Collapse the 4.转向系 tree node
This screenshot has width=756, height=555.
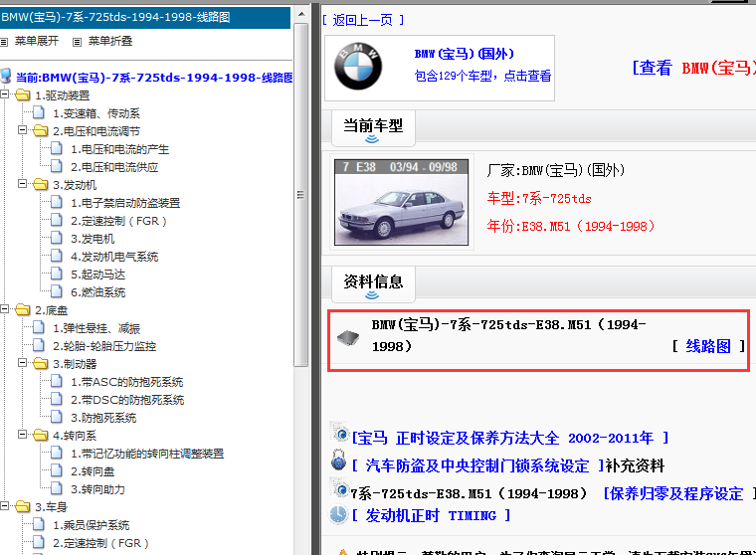[22, 435]
